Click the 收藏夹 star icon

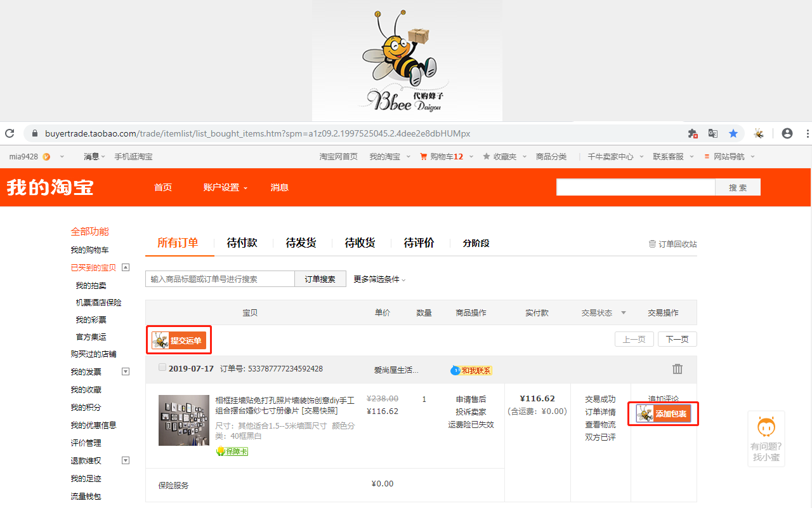coord(487,156)
